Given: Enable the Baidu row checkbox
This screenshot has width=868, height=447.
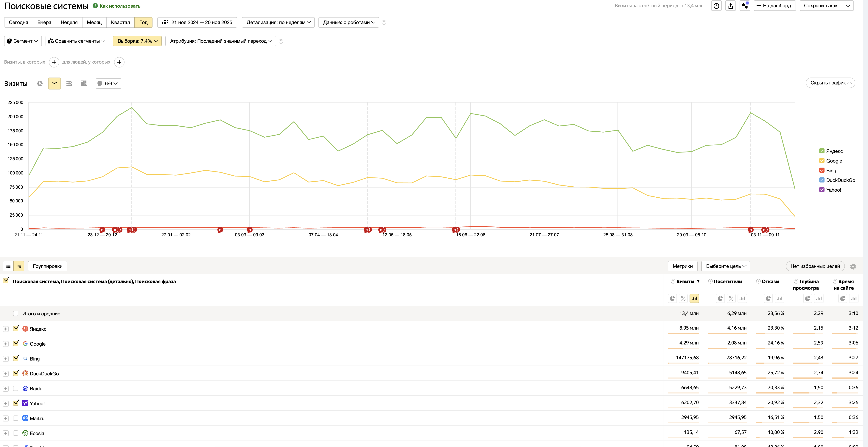Looking at the screenshot, I should click(15, 388).
